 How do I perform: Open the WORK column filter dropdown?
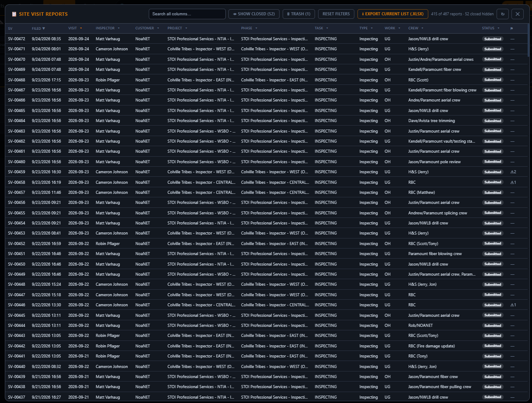click(399, 28)
